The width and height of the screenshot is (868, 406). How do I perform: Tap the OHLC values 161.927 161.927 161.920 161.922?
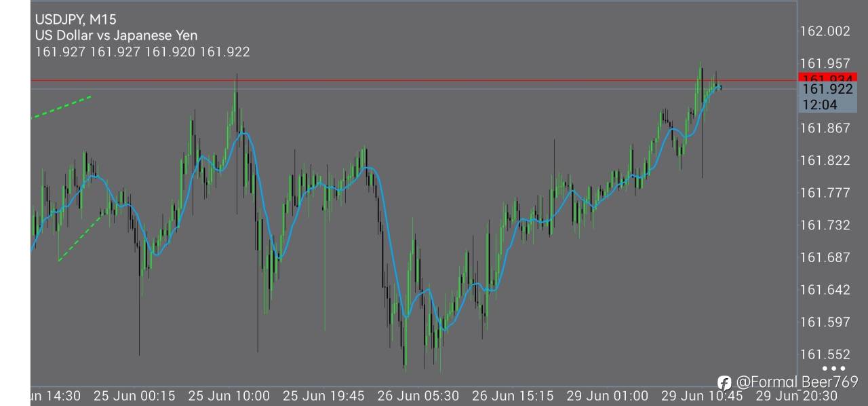point(142,52)
